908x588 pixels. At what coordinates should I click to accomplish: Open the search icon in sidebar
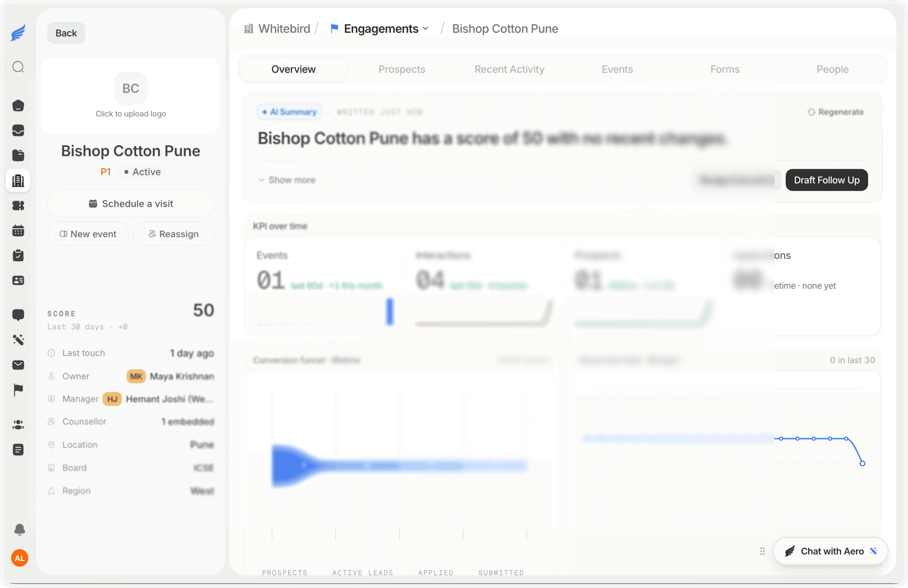pyautogui.click(x=18, y=67)
